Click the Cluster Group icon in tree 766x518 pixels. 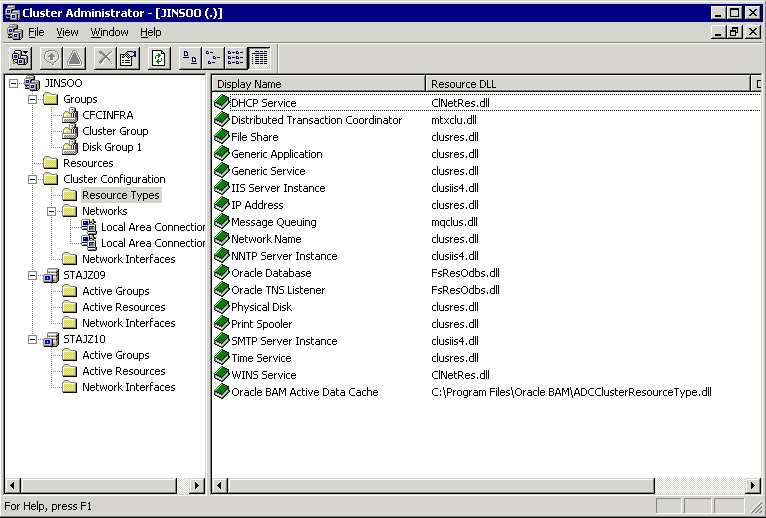[x=70, y=131]
